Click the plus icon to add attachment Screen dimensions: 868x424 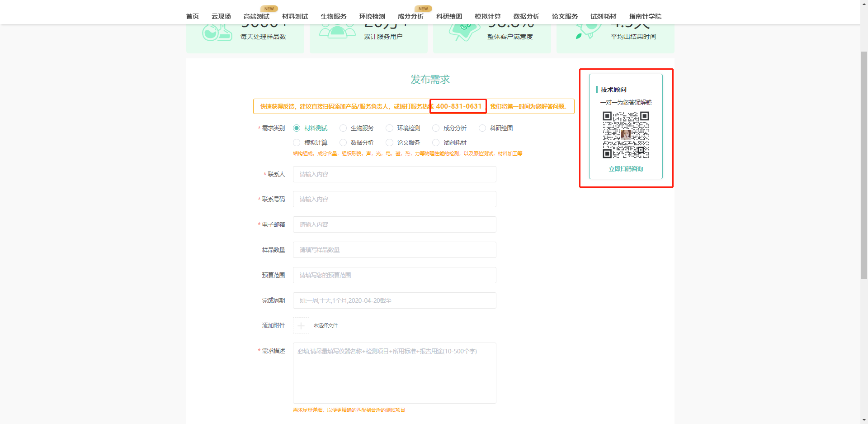(x=301, y=325)
